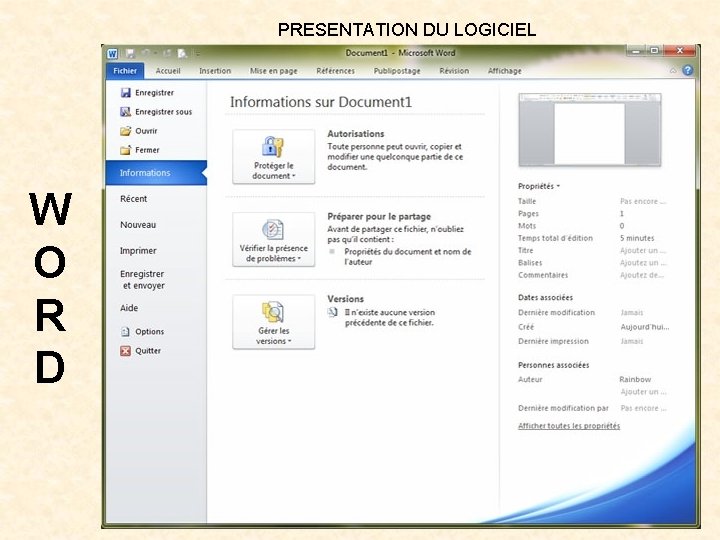The image size is (720, 540).
Task: Click the Enregistrer sous icon
Action: pos(125,112)
